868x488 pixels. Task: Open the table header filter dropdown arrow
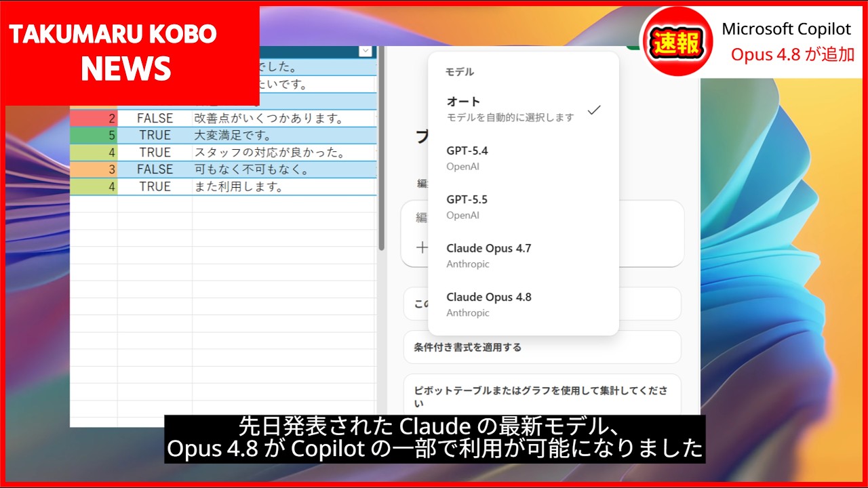(x=366, y=51)
